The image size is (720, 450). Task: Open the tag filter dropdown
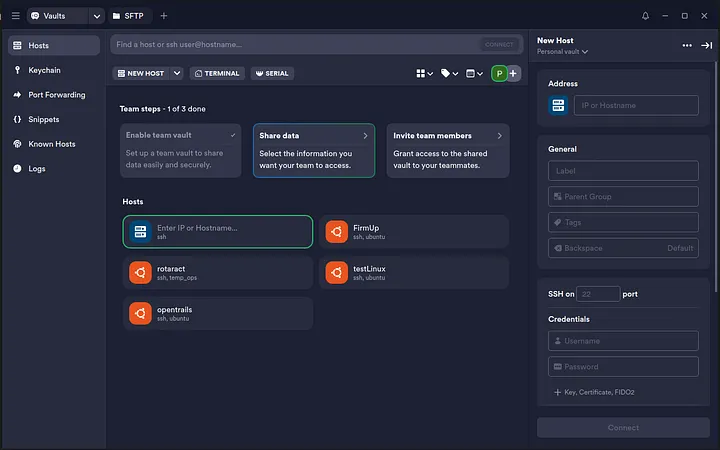point(450,73)
